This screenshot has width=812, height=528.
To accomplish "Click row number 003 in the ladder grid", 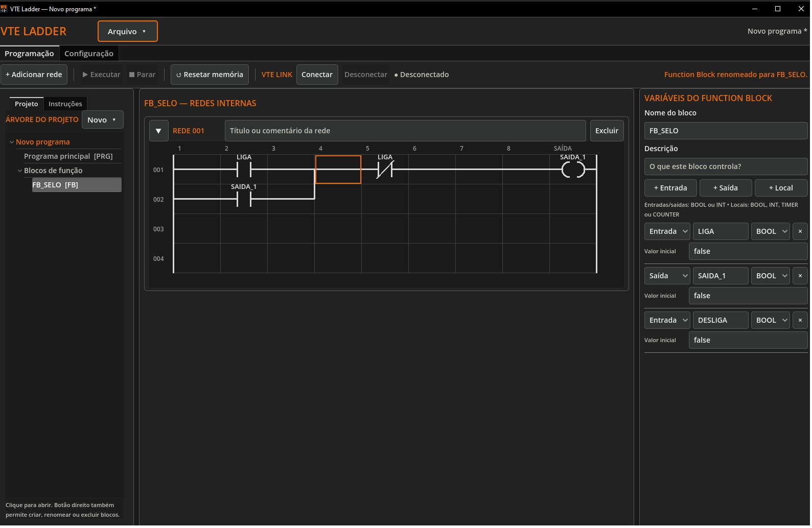I will pyautogui.click(x=158, y=229).
